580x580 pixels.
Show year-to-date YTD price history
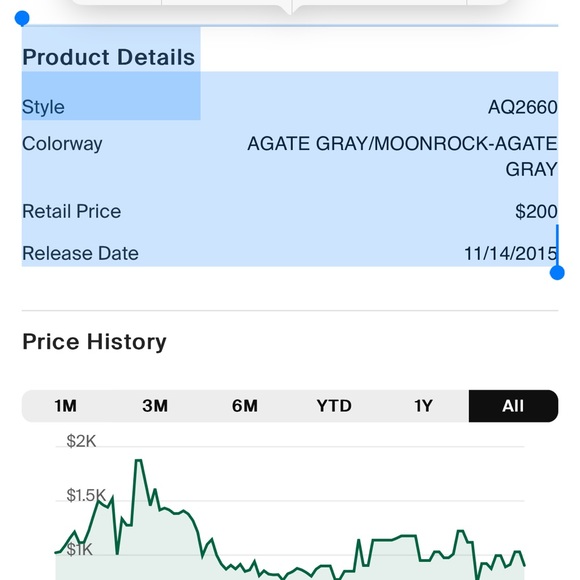pos(334,406)
